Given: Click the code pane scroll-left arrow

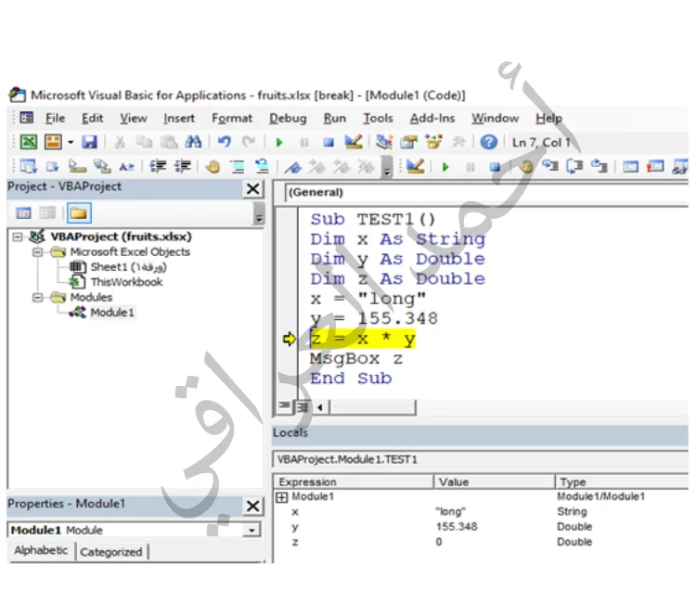Looking at the screenshot, I should coord(319,407).
